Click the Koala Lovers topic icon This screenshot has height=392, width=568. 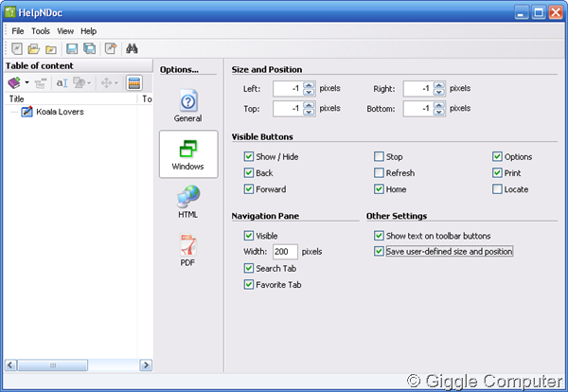click(27, 112)
